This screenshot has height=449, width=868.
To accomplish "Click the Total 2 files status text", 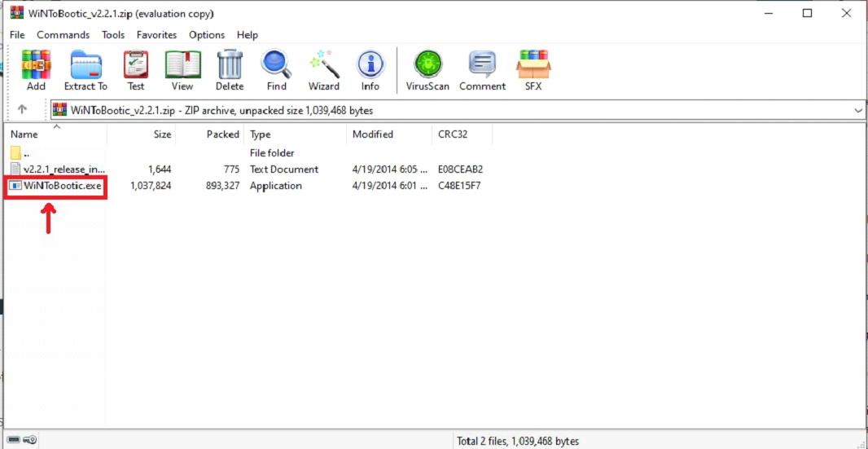I will pos(518,441).
